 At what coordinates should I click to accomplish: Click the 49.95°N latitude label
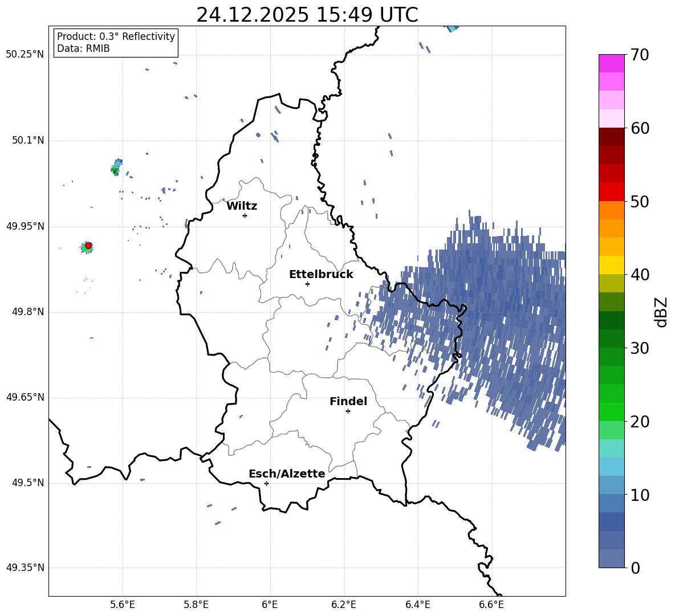point(25,226)
